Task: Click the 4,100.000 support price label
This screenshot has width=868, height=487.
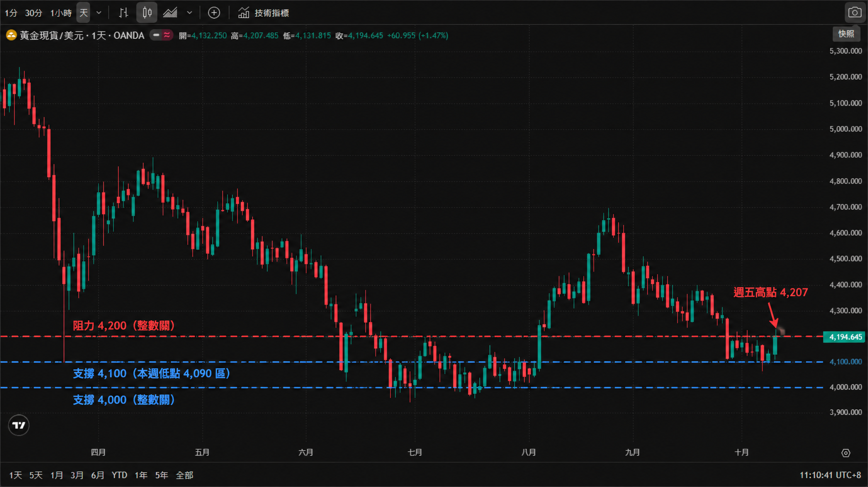Action: [846, 362]
